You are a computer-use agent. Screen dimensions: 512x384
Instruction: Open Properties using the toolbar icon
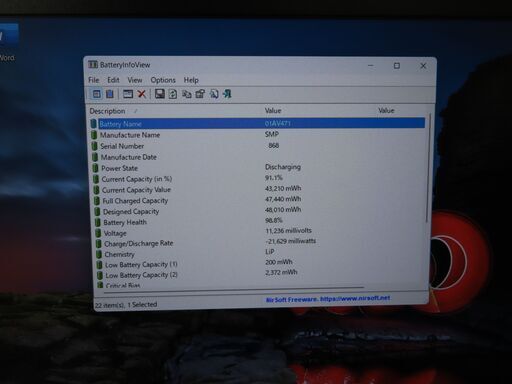click(200, 94)
